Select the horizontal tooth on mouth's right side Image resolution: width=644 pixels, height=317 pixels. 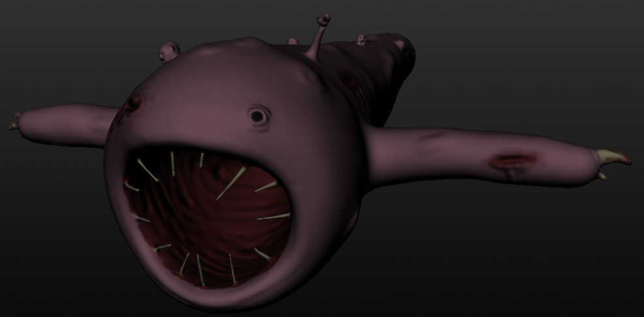click(273, 216)
